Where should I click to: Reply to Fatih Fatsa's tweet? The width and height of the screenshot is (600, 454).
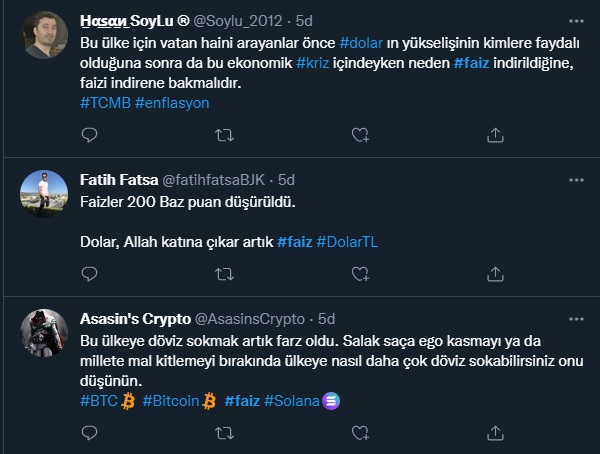pyautogui.click(x=89, y=272)
